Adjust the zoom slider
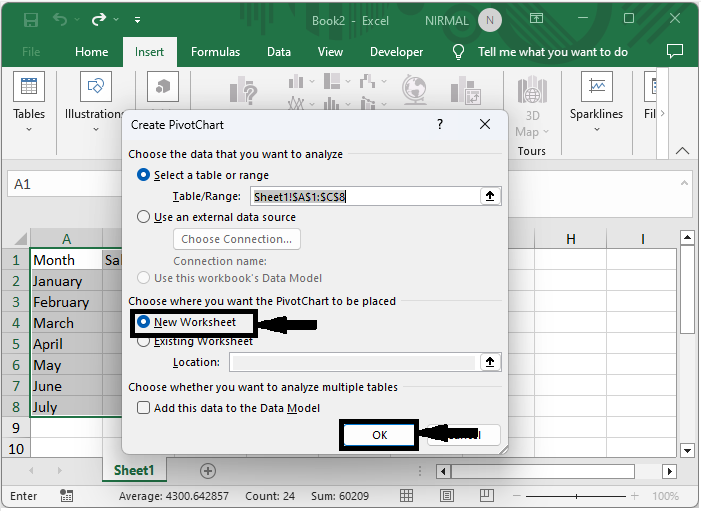 click(576, 496)
